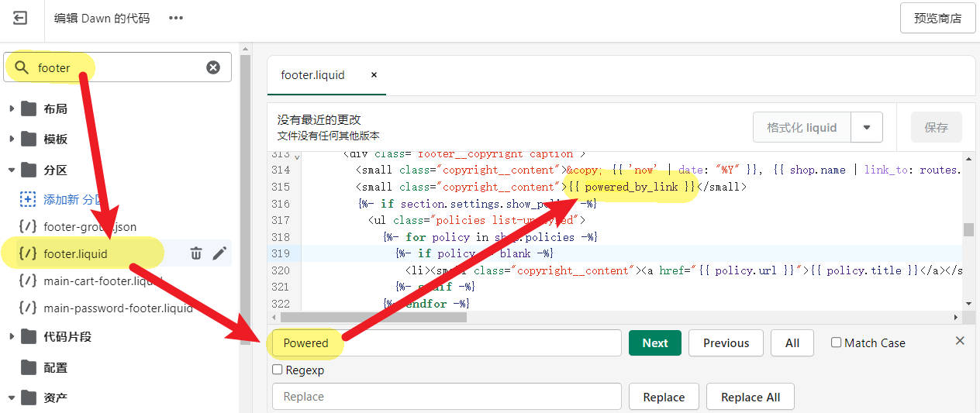980x413 pixels.
Task: Click the Replace button
Action: point(664,396)
